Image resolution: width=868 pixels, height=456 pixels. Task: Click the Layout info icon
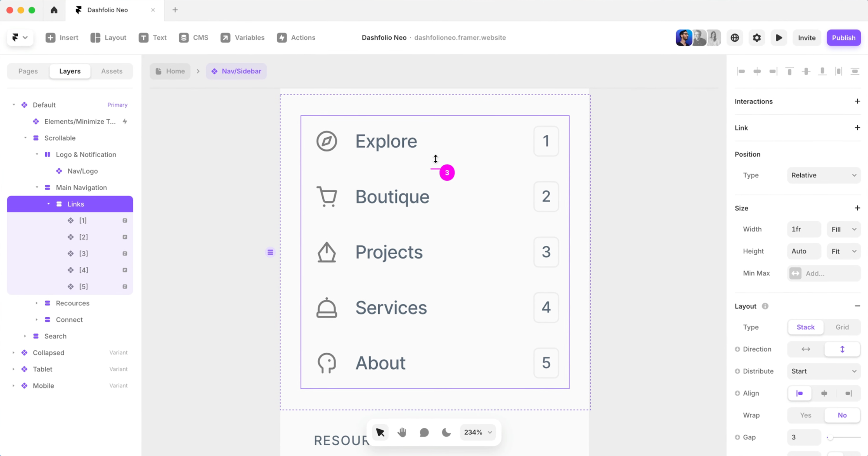point(765,306)
